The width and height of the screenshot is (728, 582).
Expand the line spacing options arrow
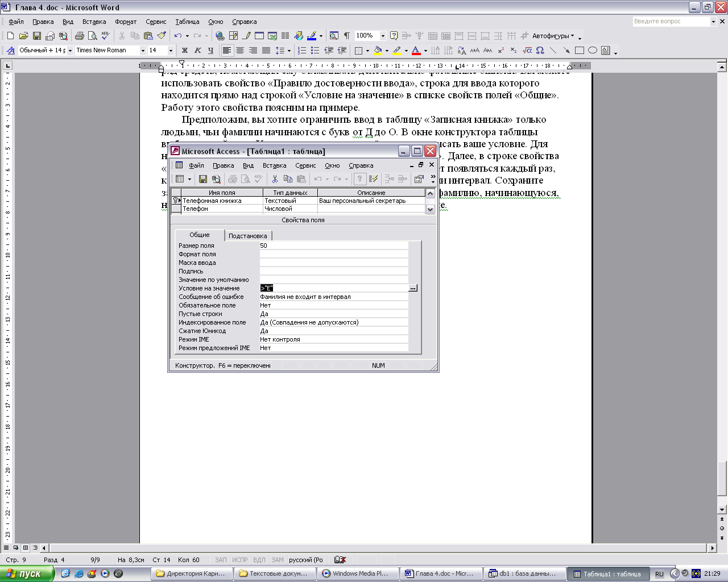tap(289, 51)
